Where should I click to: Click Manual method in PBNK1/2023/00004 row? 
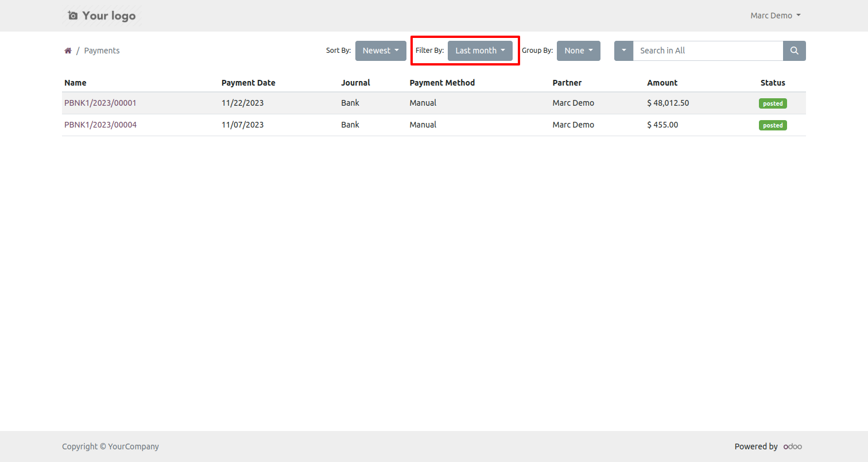[423, 125]
